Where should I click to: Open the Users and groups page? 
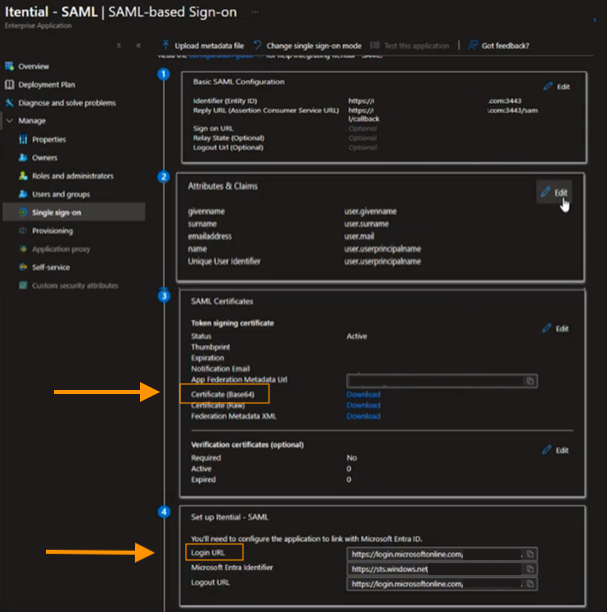[60, 194]
